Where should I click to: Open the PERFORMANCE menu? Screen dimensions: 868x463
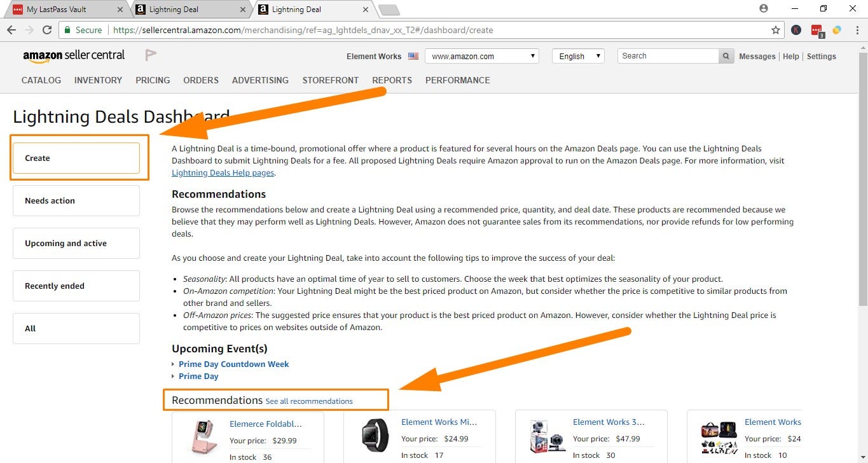pos(458,80)
